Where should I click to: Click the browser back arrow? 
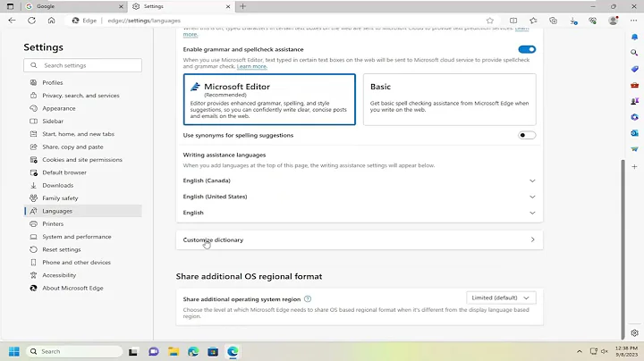pos(12,21)
